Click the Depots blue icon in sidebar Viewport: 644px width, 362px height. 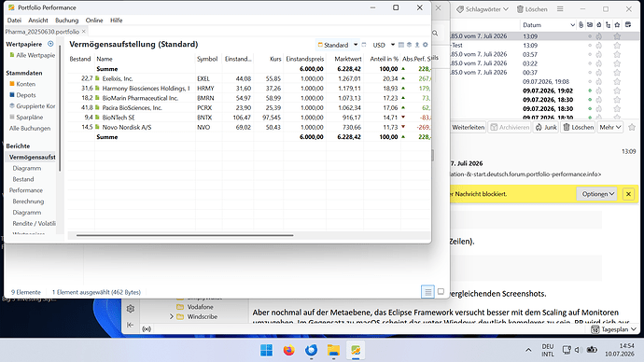click(12, 95)
